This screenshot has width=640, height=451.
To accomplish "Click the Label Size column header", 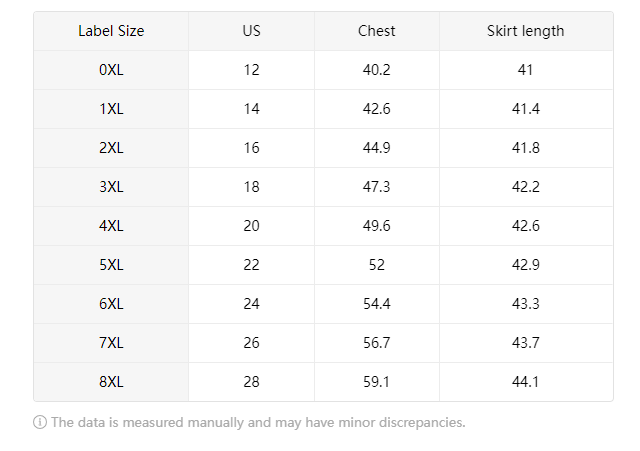I will tap(111, 31).
